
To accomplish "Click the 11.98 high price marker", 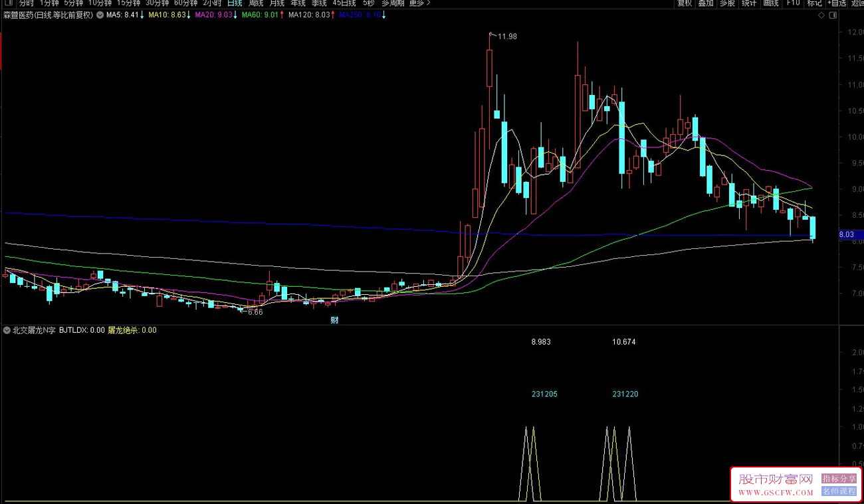I will point(506,37).
